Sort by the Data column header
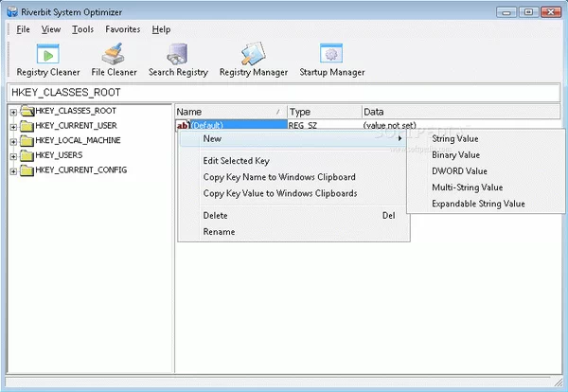 [x=461, y=112]
